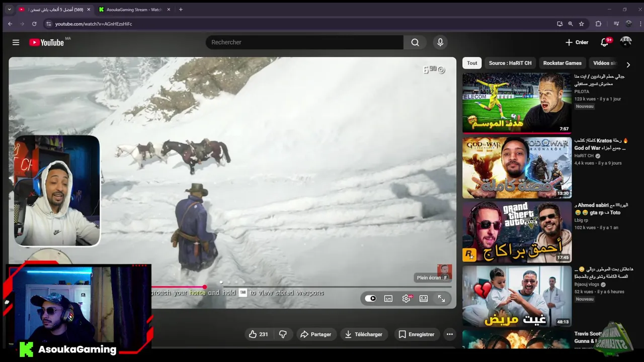This screenshot has width=644, height=362.
Task: Visit the Lbig rp channel name
Action: (x=581, y=220)
